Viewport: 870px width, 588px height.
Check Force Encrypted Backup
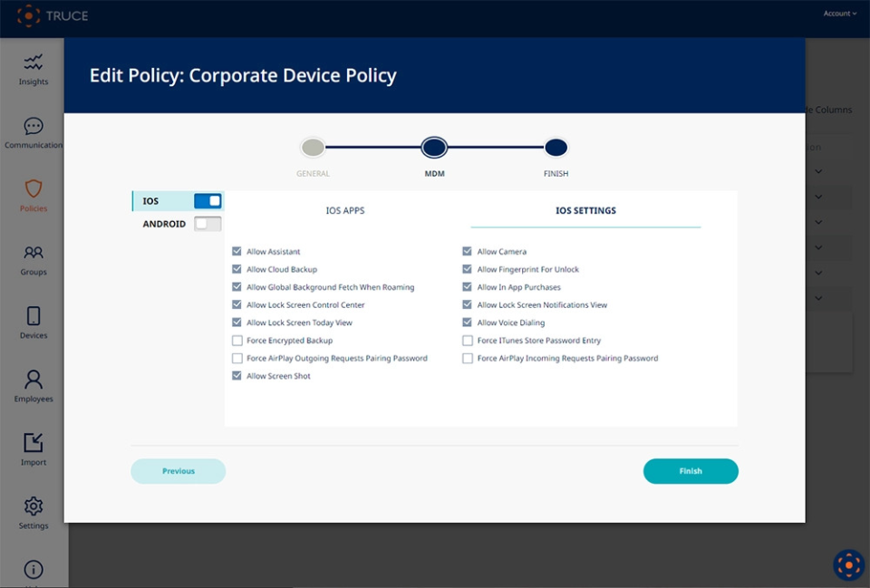(237, 341)
